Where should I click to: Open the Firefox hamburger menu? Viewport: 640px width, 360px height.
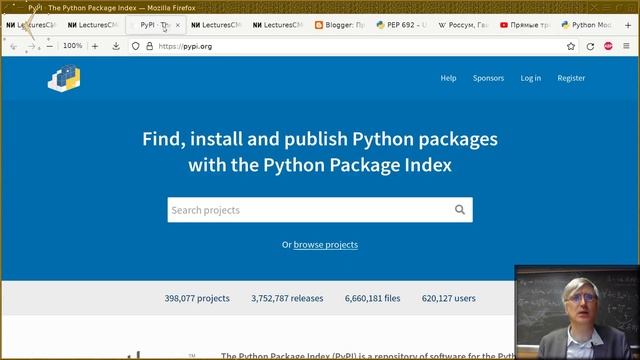pos(626,46)
